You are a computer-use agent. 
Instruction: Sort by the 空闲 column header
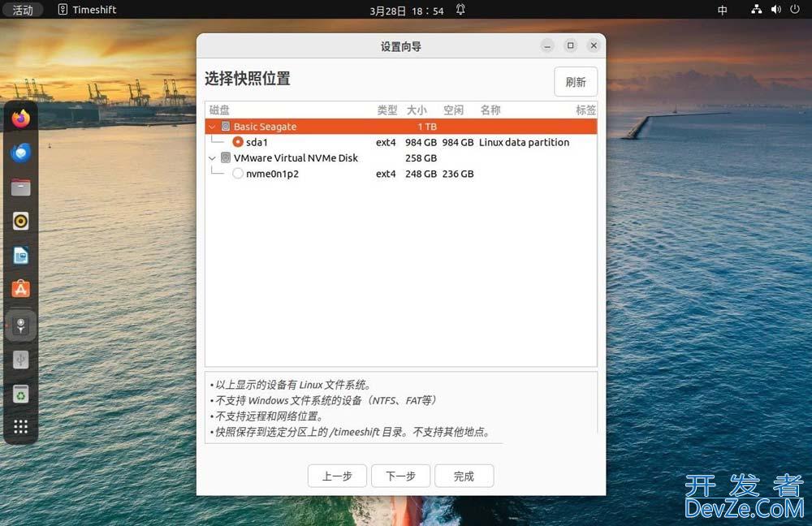coord(453,110)
